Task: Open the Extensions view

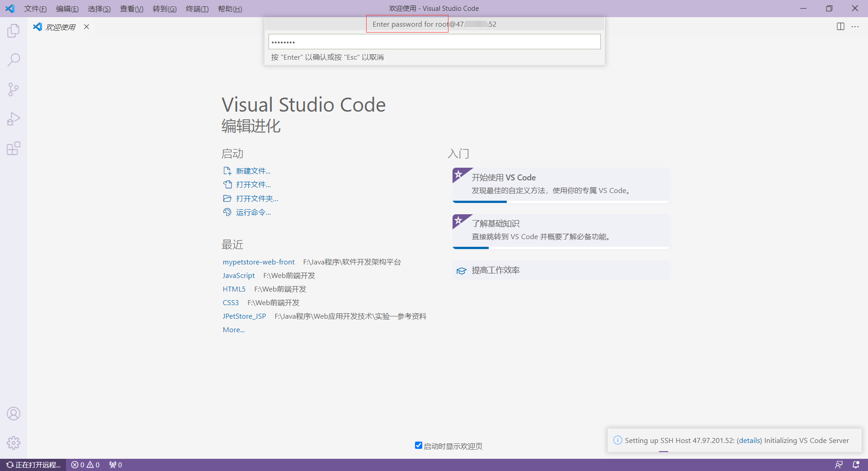Action: 14,148
